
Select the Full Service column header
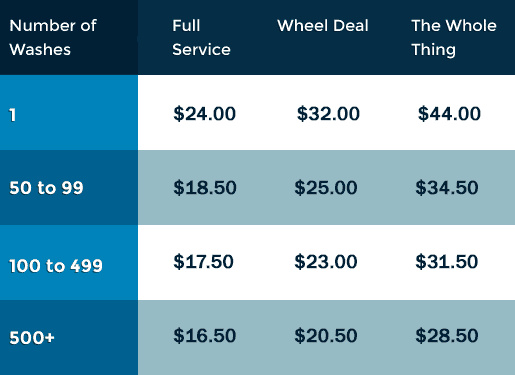[201, 37]
